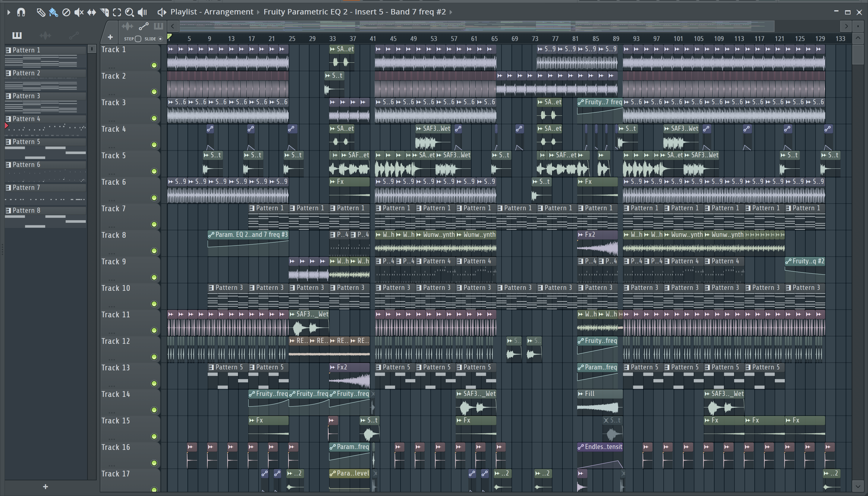The height and width of the screenshot is (496, 868).
Task: Click bar 89 on the timeline ruler
Action: (616, 39)
